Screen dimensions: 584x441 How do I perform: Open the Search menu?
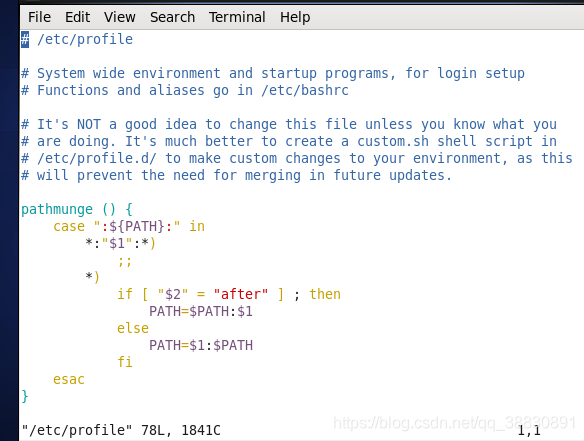click(172, 17)
